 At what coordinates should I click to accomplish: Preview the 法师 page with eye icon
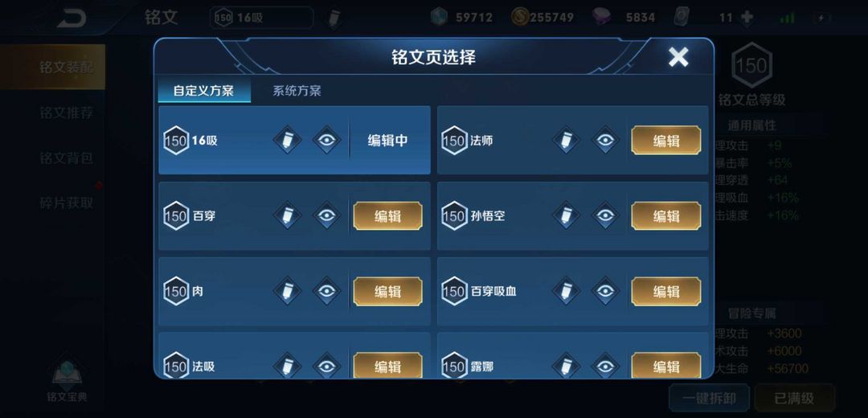[x=606, y=140]
